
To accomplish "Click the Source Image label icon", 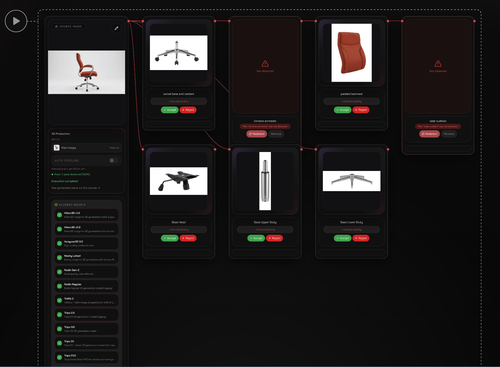I will point(56,26).
